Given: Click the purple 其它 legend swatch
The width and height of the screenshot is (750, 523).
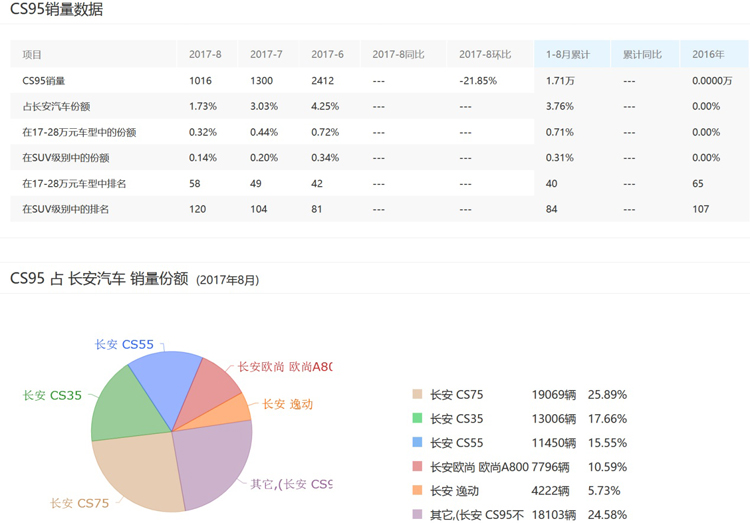Looking at the screenshot, I should 417,515.
